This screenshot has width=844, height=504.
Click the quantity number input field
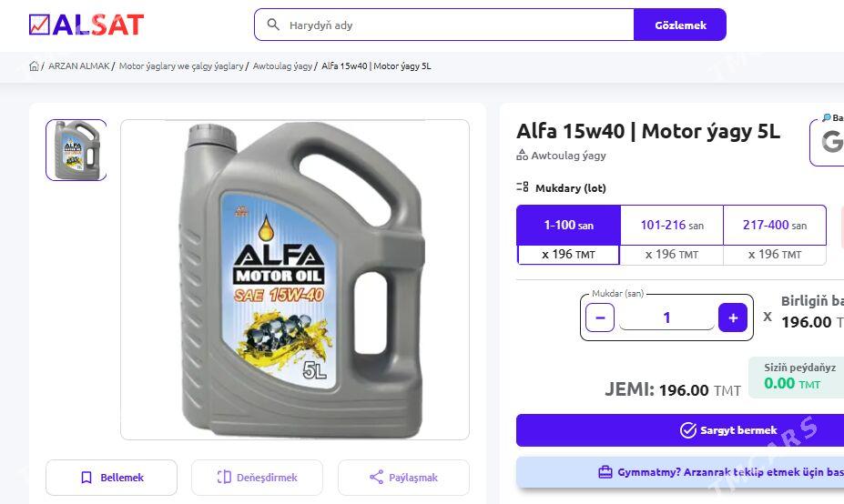(666, 318)
